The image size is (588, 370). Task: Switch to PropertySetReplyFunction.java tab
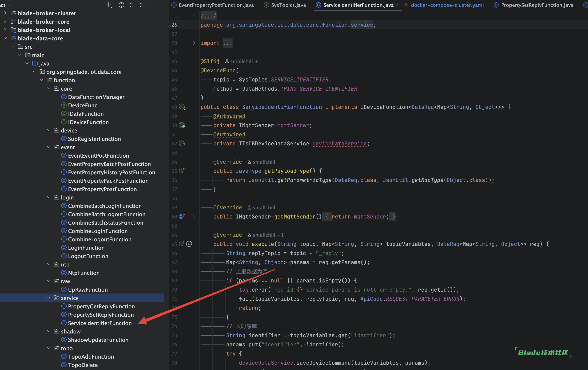(533, 5)
